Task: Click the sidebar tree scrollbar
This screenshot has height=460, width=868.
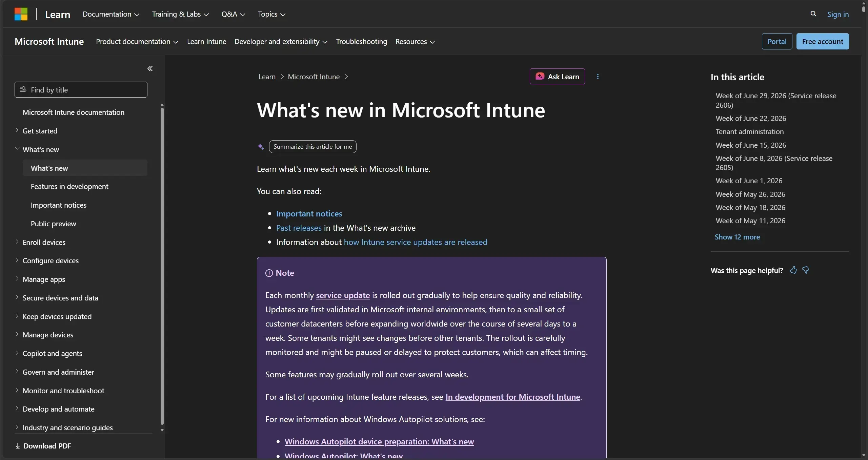Action: click(x=162, y=266)
